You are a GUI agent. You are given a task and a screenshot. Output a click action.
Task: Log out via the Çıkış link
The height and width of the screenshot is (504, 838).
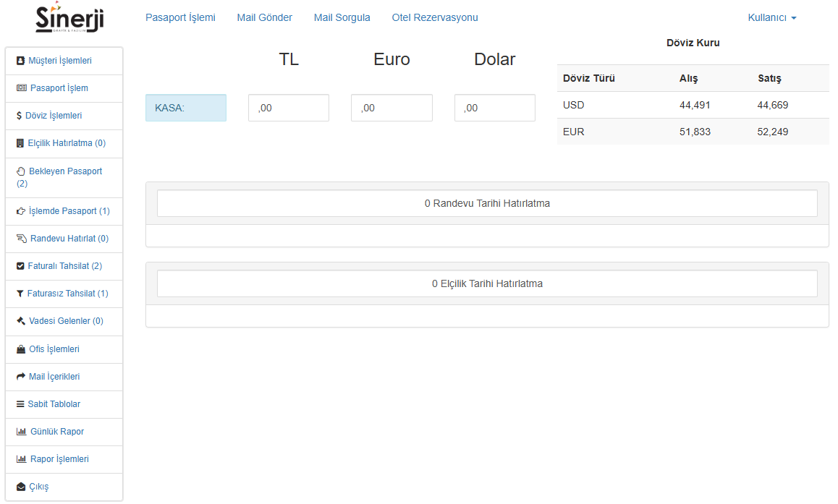[38, 487]
